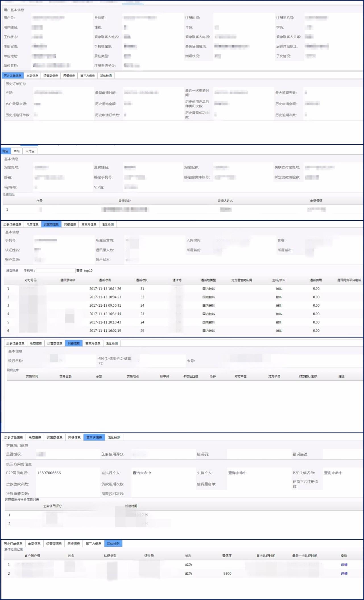364x600 pixels.
Task: Click the 对方银行名称 column header
Action: tap(308, 376)
